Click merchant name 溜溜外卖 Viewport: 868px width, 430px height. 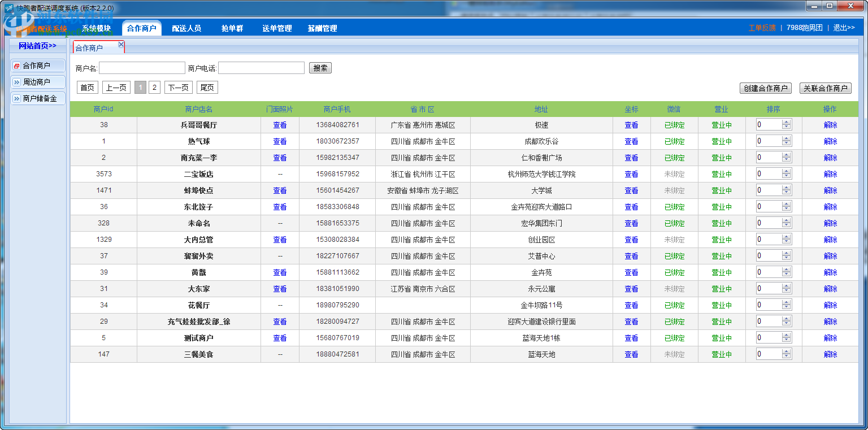(198, 256)
